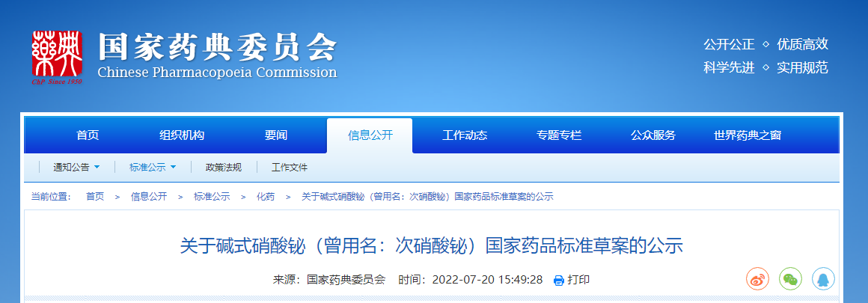Share the notice via QQ icon
868x303 pixels.
[x=823, y=278]
